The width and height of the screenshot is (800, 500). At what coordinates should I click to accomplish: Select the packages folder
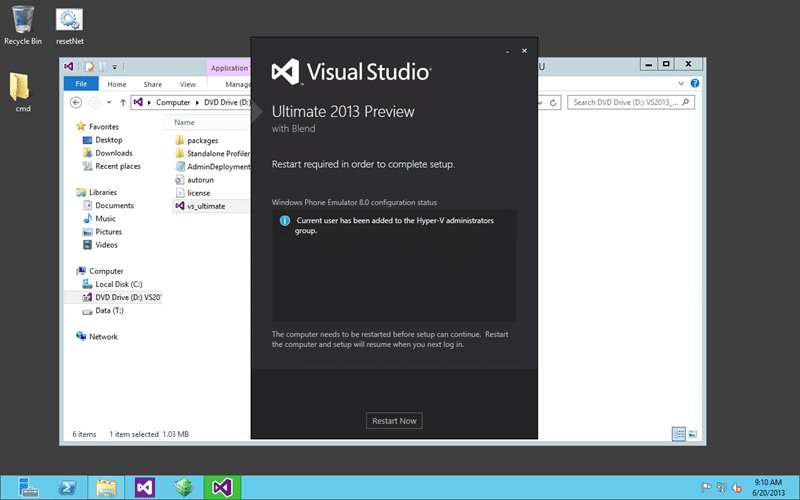[x=202, y=140]
